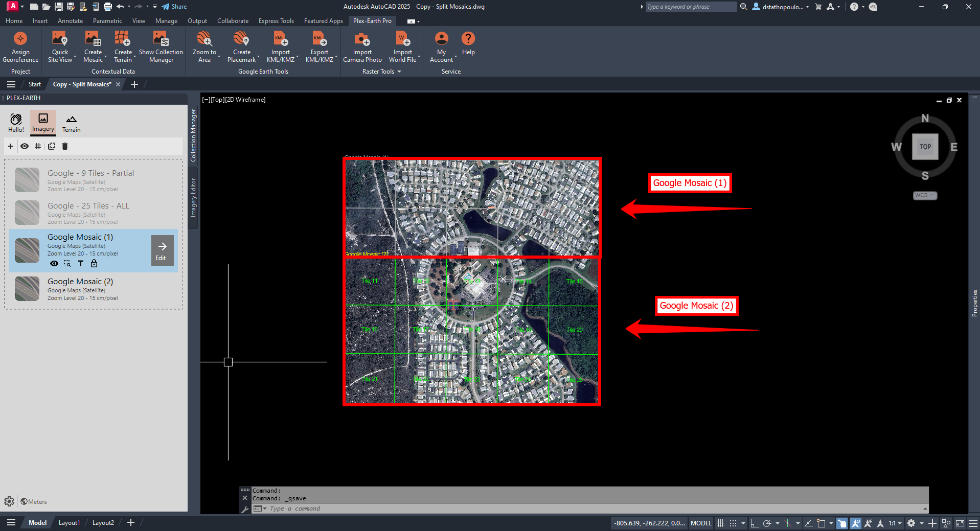Activate the Zoom to Area tool

204,47
